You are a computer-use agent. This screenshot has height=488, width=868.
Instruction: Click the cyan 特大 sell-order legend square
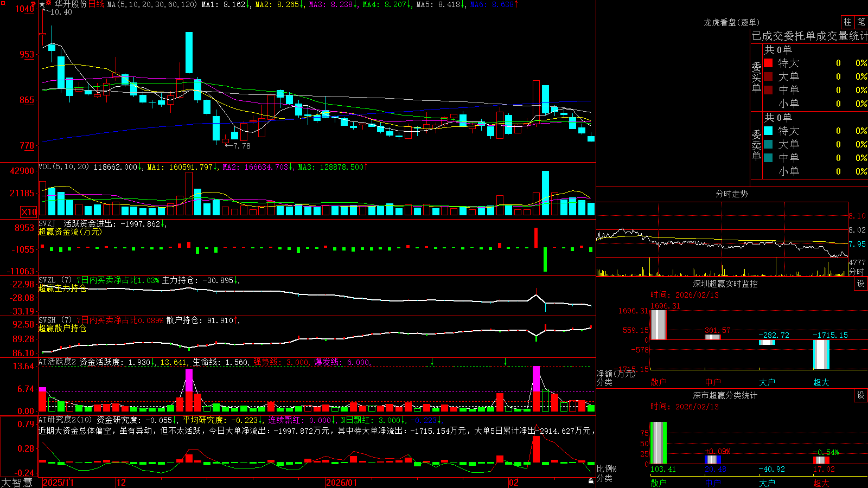[x=768, y=131]
